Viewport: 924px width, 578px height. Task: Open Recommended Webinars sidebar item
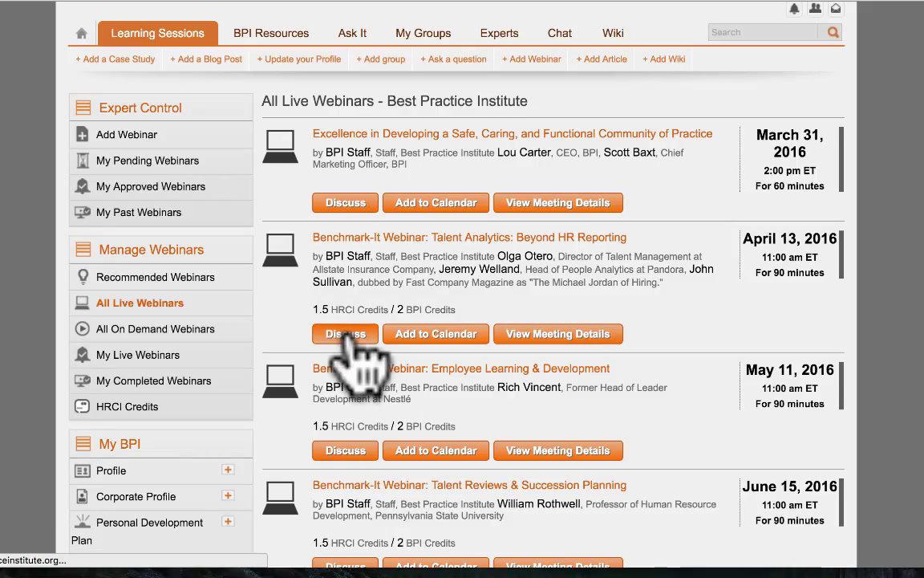(161, 277)
